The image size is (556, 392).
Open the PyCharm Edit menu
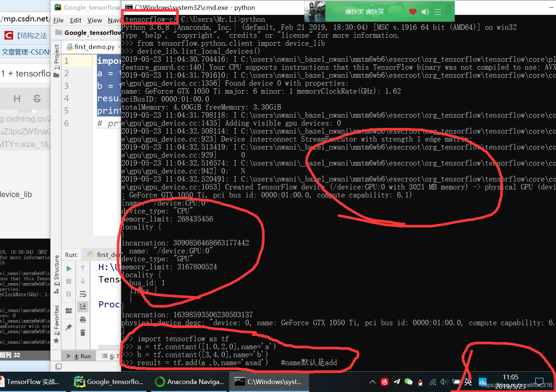(x=76, y=20)
